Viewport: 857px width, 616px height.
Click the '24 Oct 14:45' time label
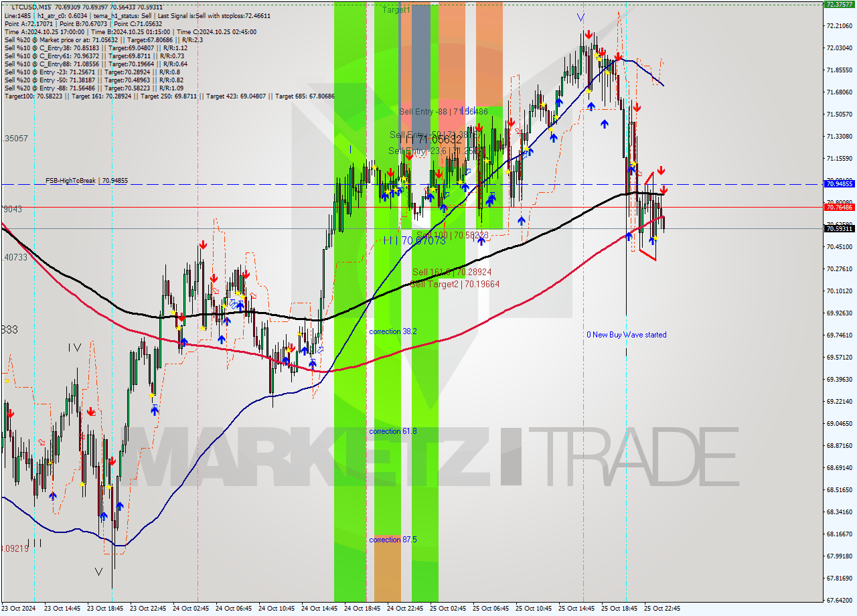pos(320,609)
